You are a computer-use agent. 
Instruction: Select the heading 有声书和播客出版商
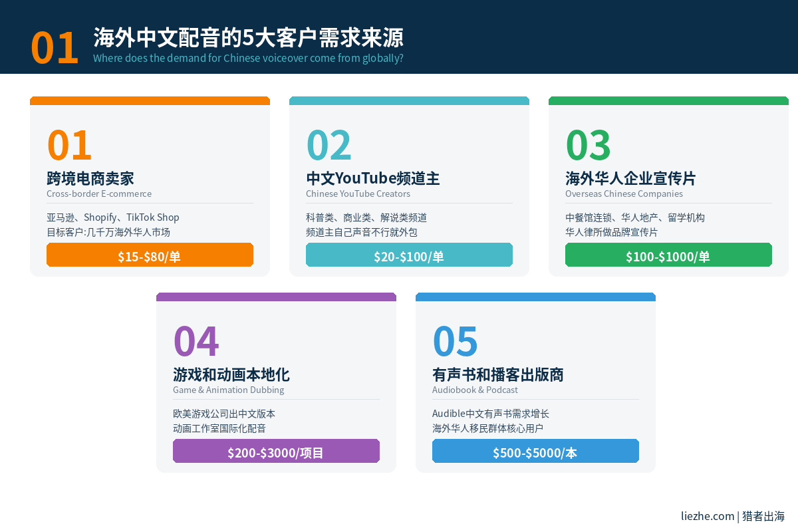(498, 374)
